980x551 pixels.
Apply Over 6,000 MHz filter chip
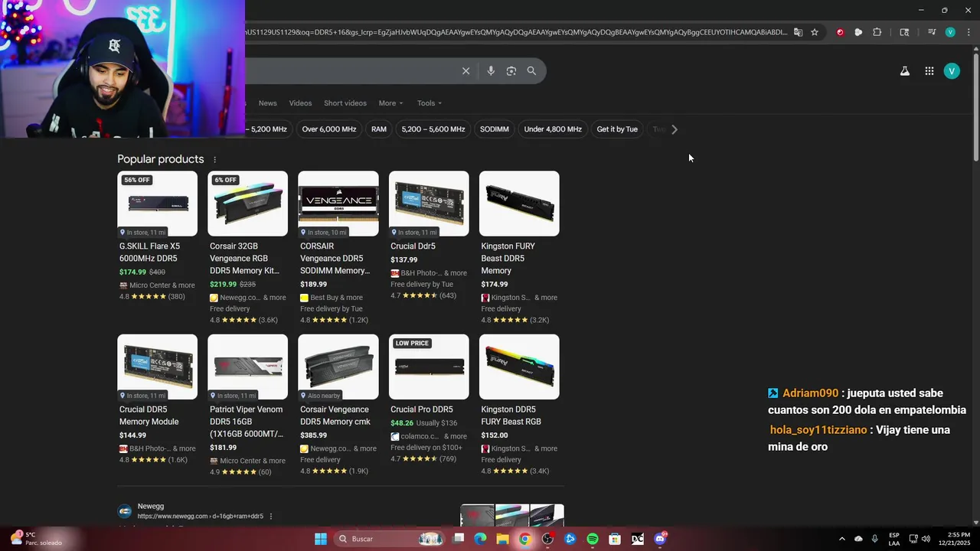(329, 129)
